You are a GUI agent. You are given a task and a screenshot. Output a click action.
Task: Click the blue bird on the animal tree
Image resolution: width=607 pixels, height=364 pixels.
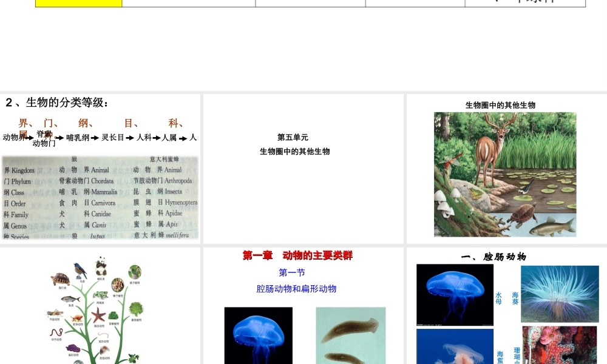pyautogui.click(x=81, y=271)
